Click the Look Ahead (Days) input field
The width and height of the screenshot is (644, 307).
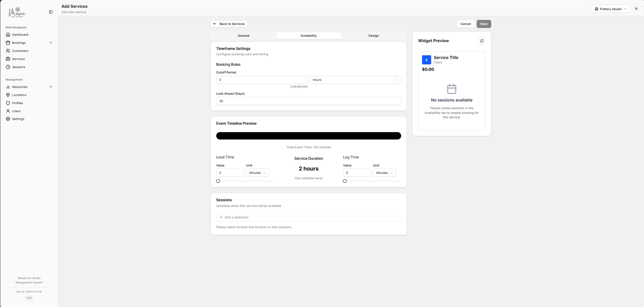click(x=308, y=101)
